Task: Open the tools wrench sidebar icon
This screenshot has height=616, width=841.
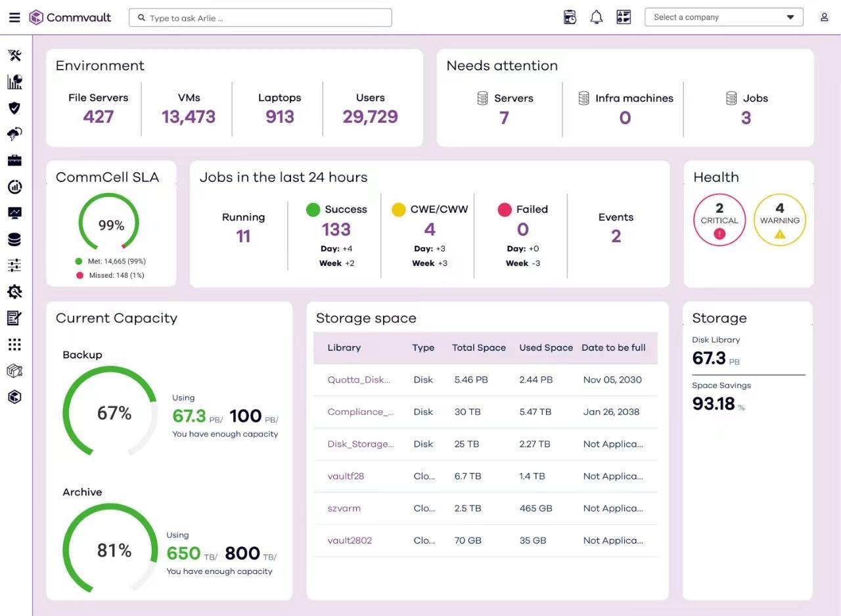Action: (14, 56)
